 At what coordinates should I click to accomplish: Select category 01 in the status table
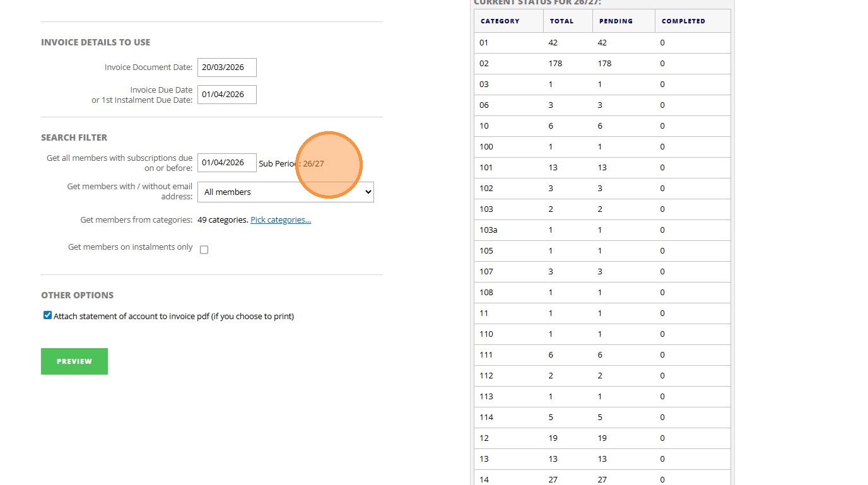[484, 43]
